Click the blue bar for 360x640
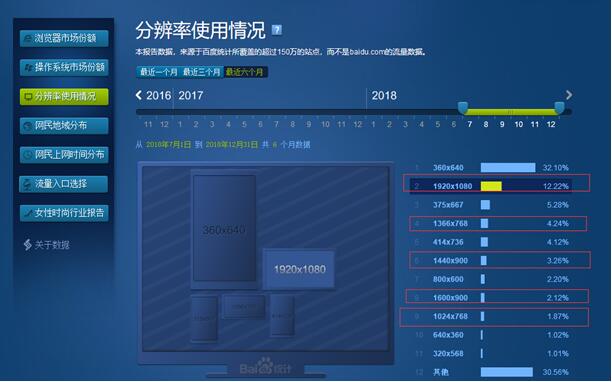Viewport: 612px width, 382px height. coord(508,168)
